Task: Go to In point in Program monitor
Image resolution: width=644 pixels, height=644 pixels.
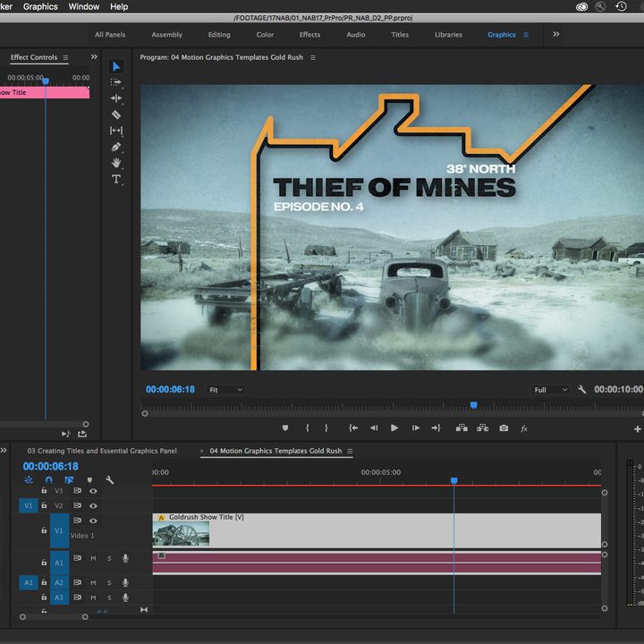Action: tap(353, 428)
